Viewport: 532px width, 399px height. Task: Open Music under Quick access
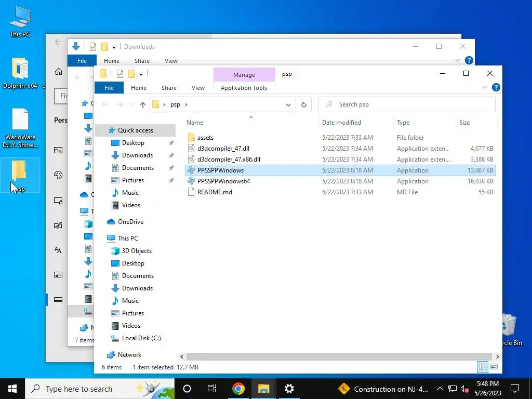(130, 193)
